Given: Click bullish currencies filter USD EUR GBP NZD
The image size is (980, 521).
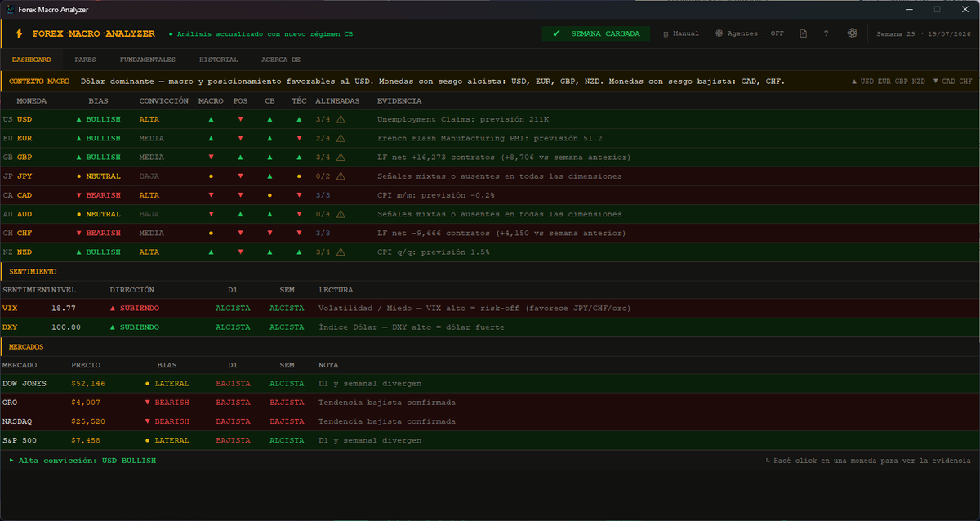Looking at the screenshot, I should tap(888, 82).
